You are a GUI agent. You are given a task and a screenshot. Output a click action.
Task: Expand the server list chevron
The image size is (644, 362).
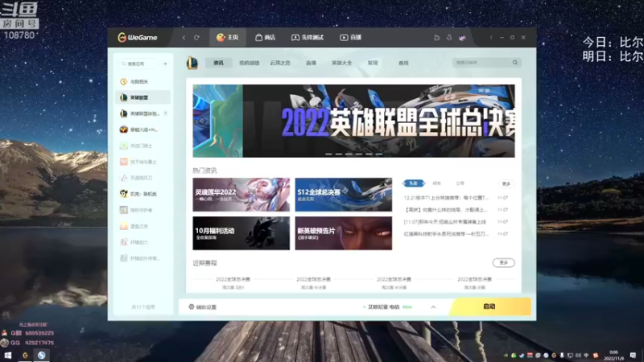click(433, 307)
